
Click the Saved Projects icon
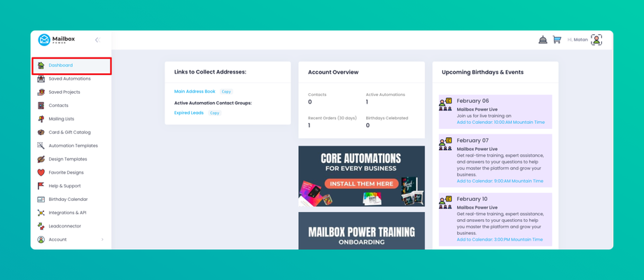[x=41, y=92]
